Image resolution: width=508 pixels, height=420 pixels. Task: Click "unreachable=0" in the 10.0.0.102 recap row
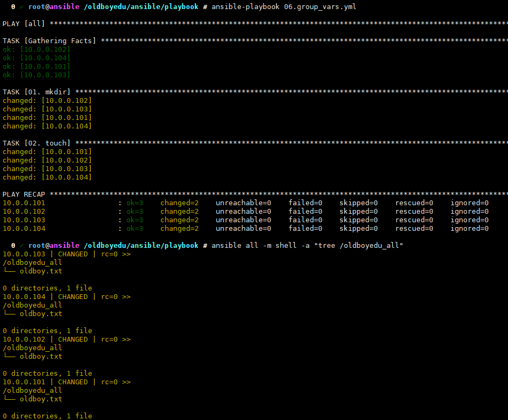[x=243, y=211]
